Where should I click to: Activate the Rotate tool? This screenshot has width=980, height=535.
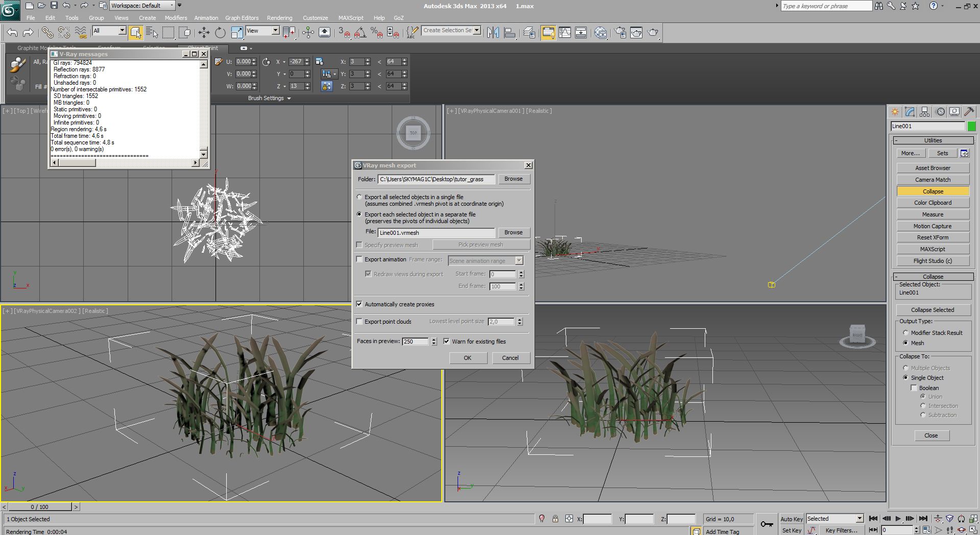click(220, 33)
